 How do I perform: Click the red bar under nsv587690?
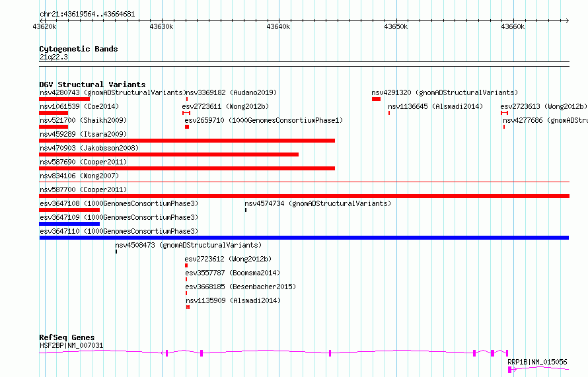(x=187, y=168)
